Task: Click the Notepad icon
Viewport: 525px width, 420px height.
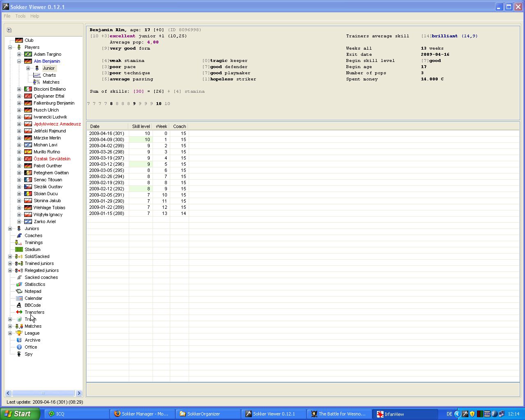Action: [19, 291]
